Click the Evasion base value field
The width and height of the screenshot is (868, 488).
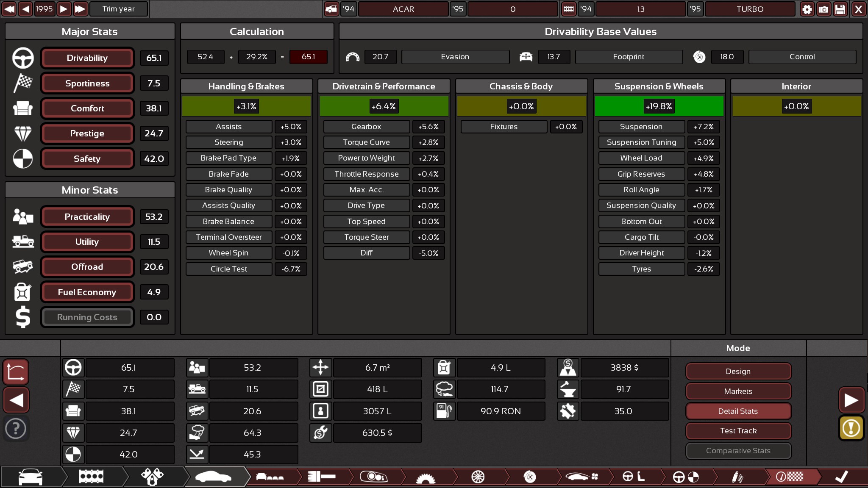coord(455,57)
